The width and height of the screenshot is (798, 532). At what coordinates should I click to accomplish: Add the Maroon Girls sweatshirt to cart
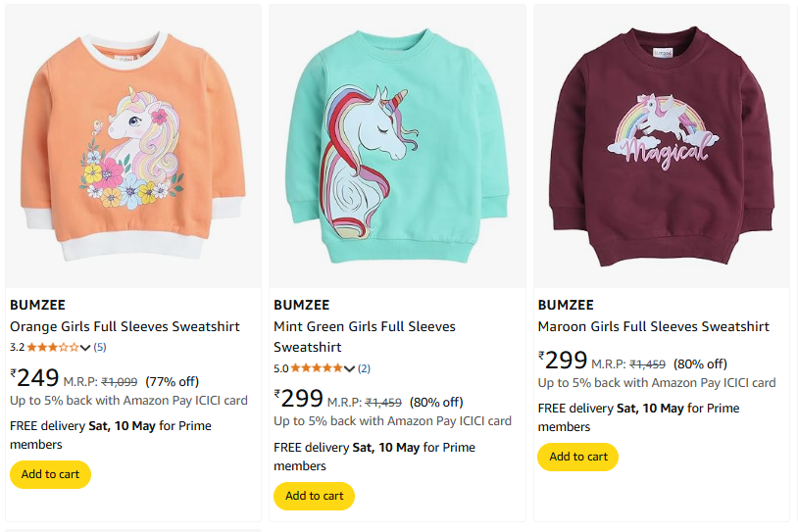[578, 457]
